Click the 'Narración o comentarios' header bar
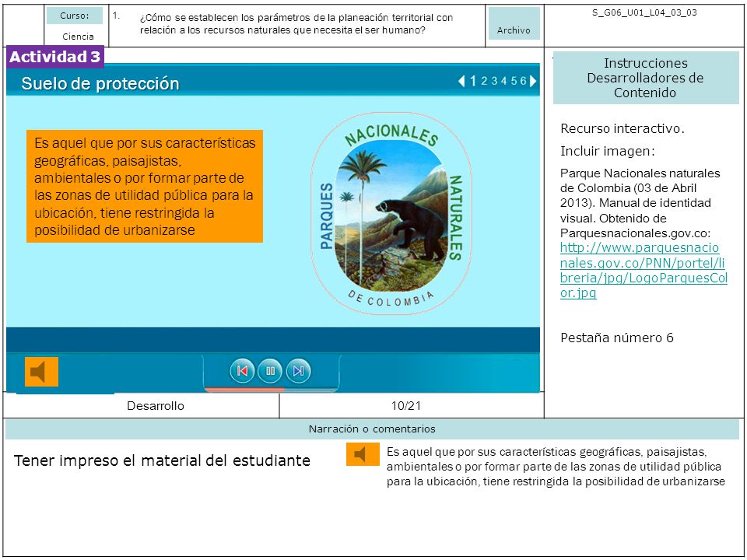 pyautogui.click(x=372, y=429)
